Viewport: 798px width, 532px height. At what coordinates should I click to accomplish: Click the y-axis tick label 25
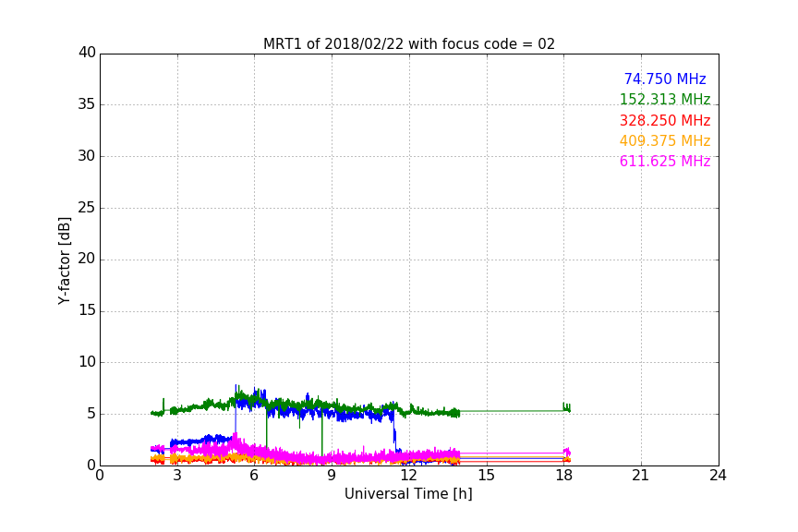tap(87, 207)
